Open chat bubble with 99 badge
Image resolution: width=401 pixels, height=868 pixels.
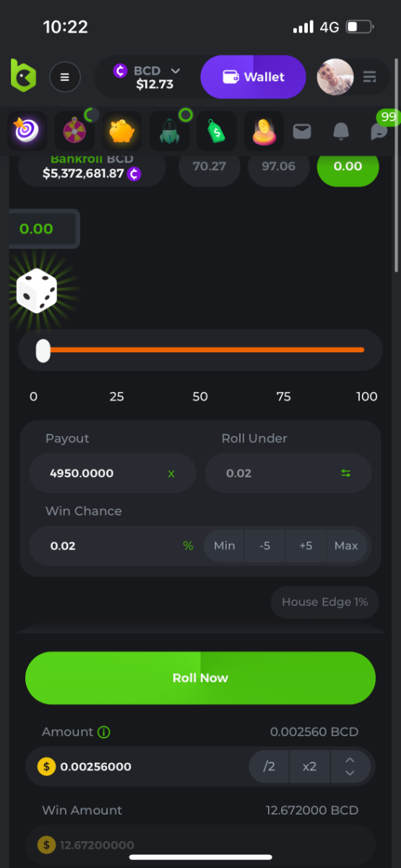pyautogui.click(x=379, y=131)
